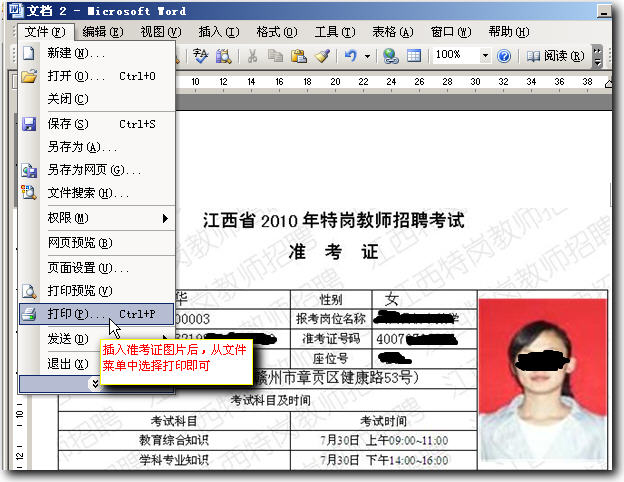Click the Undo arrow icon

point(350,56)
